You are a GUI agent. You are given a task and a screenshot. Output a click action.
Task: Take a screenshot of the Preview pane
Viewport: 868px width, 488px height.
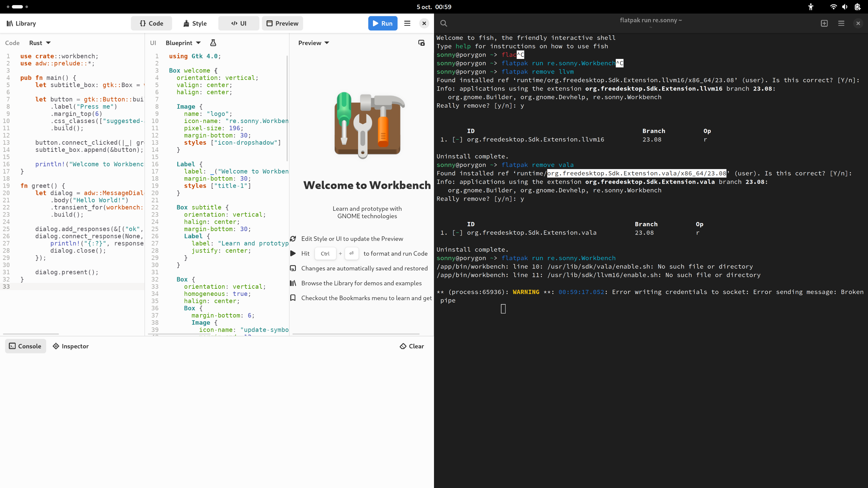click(x=421, y=43)
